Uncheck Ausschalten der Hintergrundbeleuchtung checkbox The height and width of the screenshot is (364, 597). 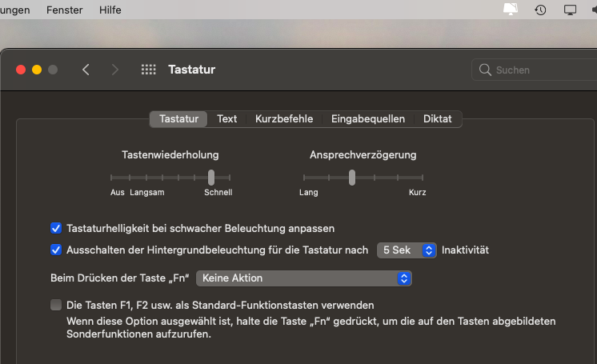[56, 250]
